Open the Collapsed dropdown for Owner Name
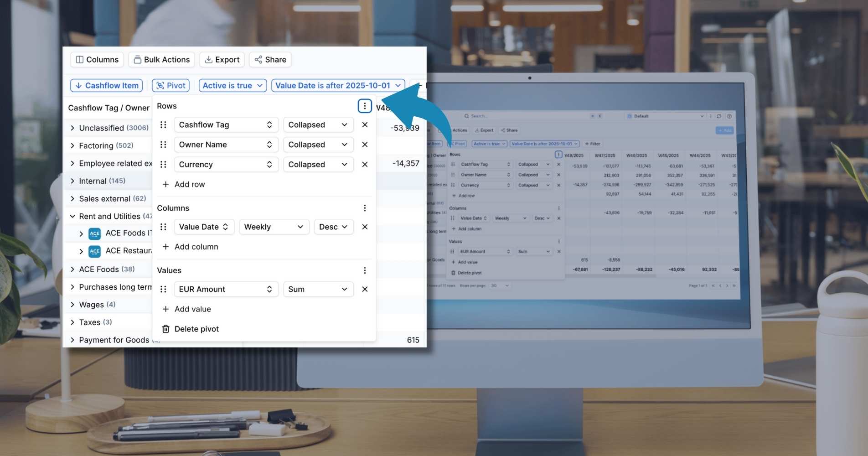The width and height of the screenshot is (868, 456). (x=318, y=145)
